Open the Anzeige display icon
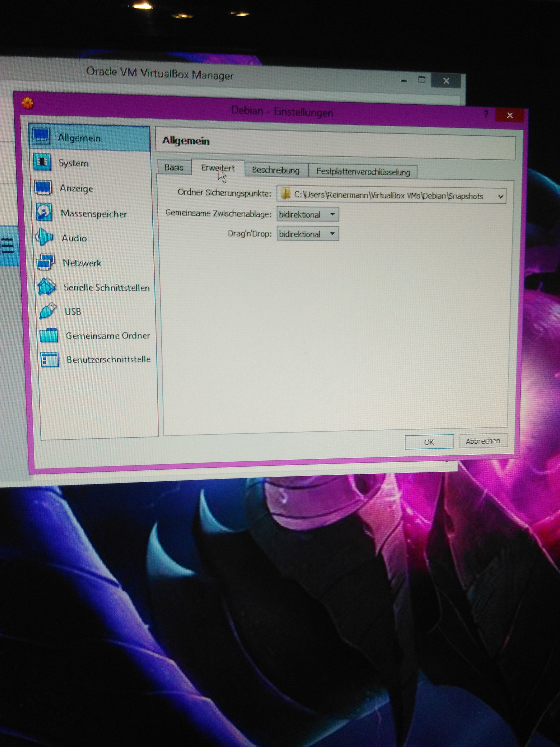Image resolution: width=560 pixels, height=747 pixels. 43,187
